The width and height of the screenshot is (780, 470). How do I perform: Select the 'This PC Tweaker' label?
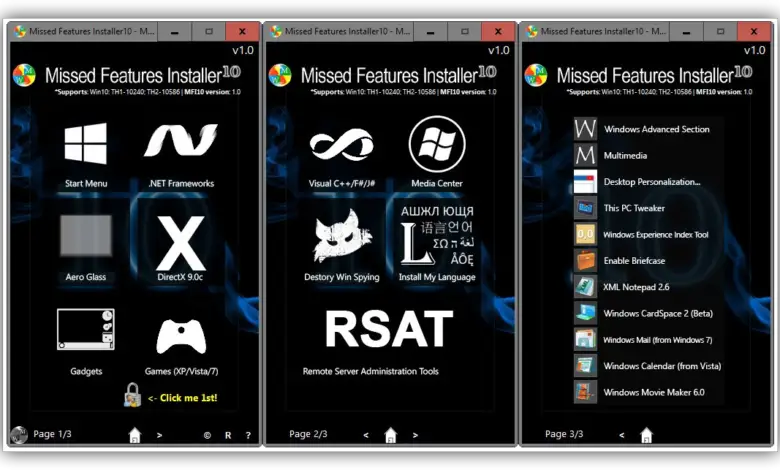[634, 208]
